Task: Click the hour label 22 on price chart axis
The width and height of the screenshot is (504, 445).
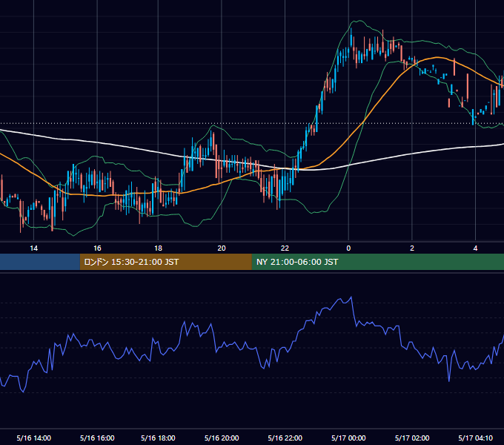Action: pyautogui.click(x=285, y=248)
